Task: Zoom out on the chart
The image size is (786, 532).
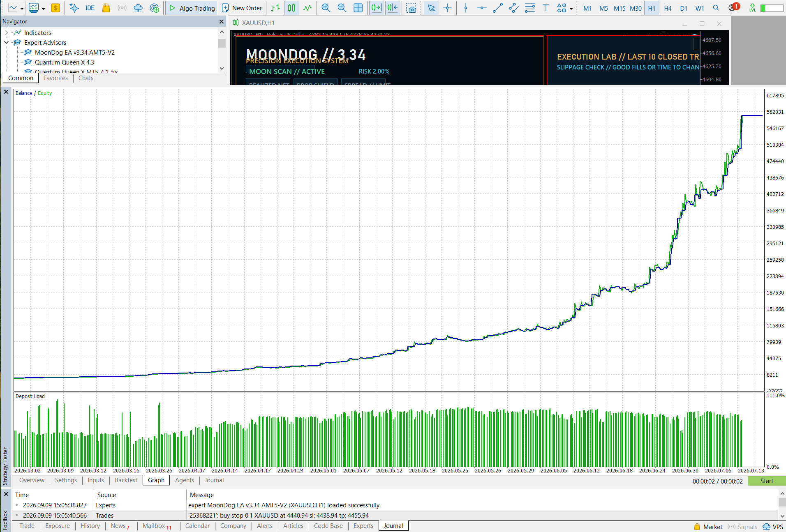Action: [342, 8]
